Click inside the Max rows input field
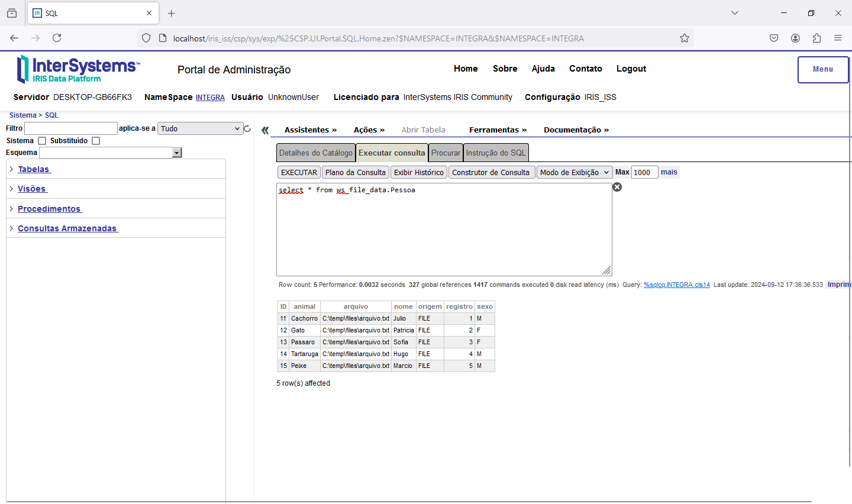Screen dimensions: 852x504 click(644, 172)
